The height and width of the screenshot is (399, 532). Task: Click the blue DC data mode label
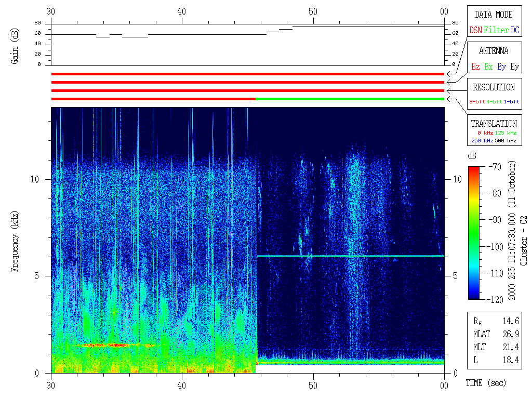[515, 30]
